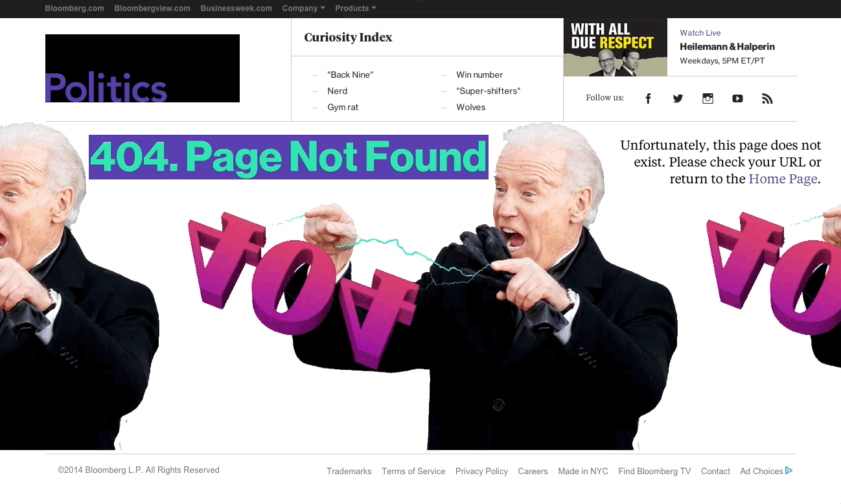This screenshot has height=504, width=841.
Task: Subscribe via the RSS feed icon
Action: click(767, 98)
